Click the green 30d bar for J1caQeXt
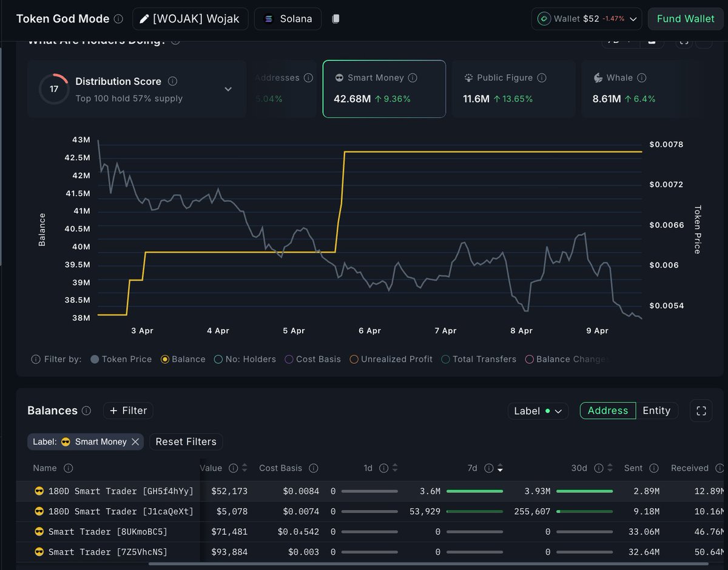The height and width of the screenshot is (570, 728). point(584,512)
